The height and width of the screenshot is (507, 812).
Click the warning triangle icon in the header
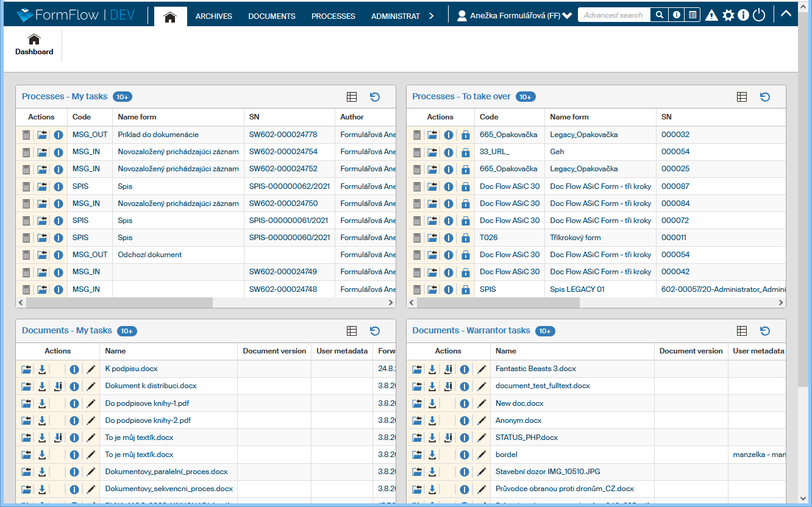(x=711, y=15)
